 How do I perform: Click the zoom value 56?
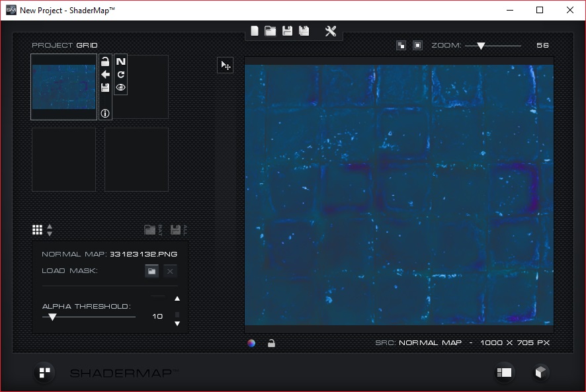(x=542, y=45)
